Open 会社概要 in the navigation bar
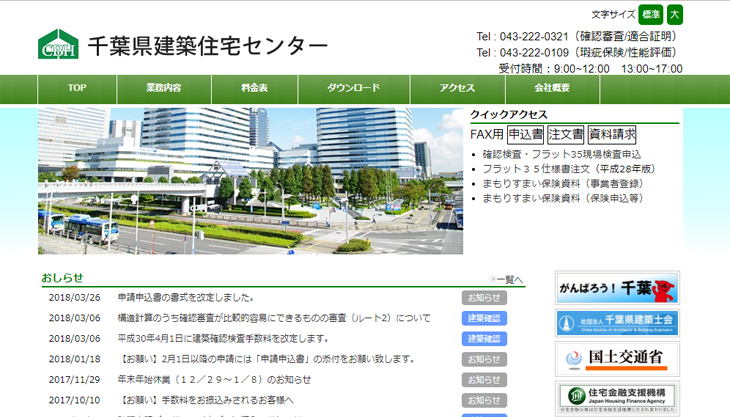The width and height of the screenshot is (730, 417). click(552, 88)
